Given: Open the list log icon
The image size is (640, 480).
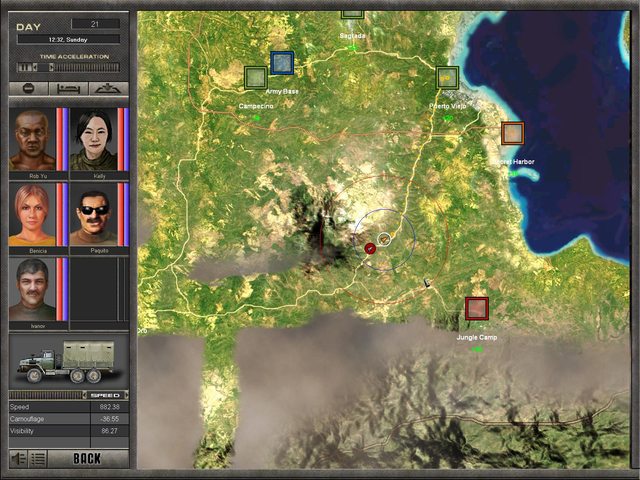Looking at the screenshot, I should [x=38, y=459].
